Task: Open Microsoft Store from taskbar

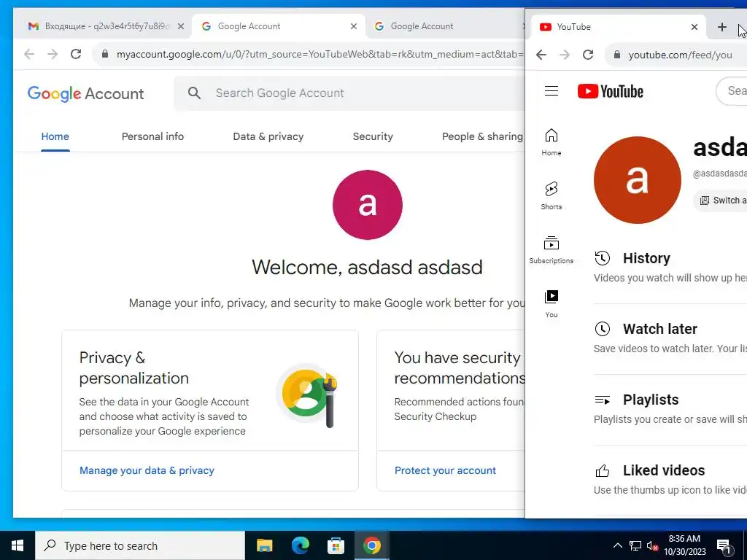Action: pos(336,545)
